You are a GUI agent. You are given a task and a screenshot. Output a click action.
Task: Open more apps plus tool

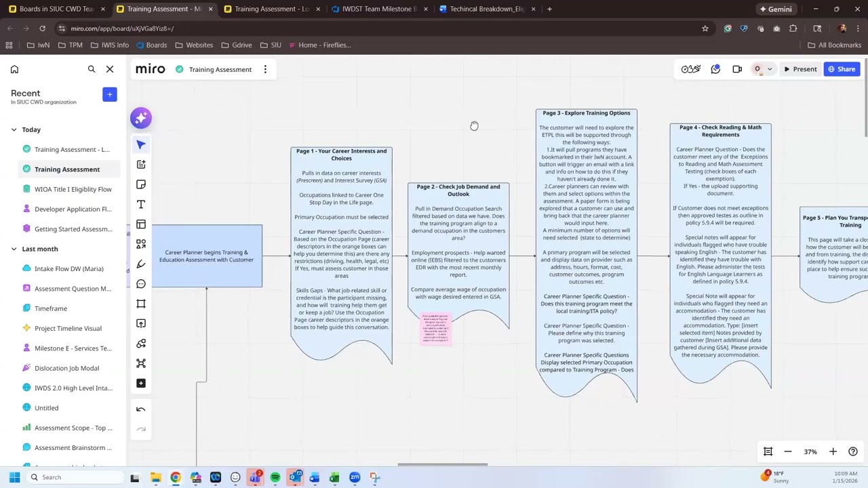141,383
